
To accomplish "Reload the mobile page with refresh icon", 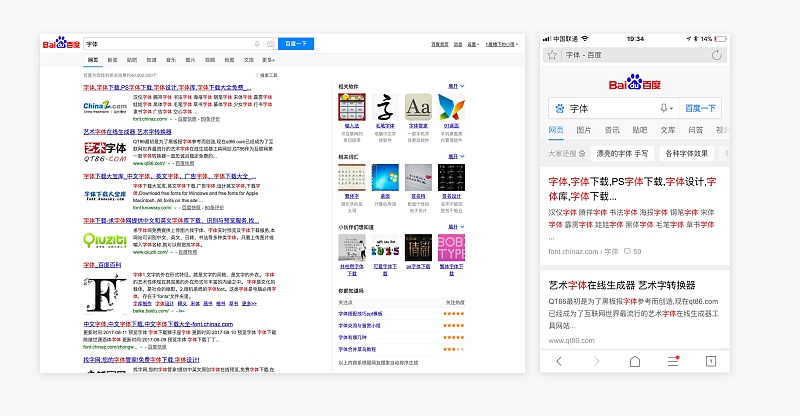I will pos(716,55).
